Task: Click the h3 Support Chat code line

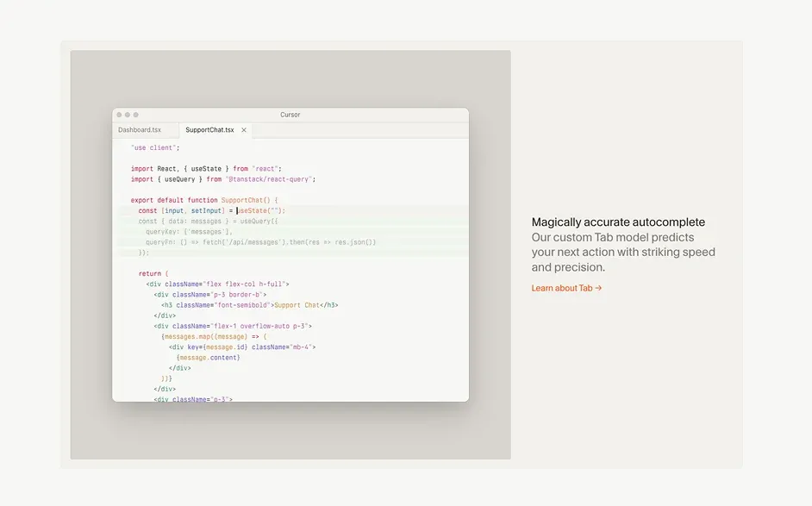Action: point(249,305)
